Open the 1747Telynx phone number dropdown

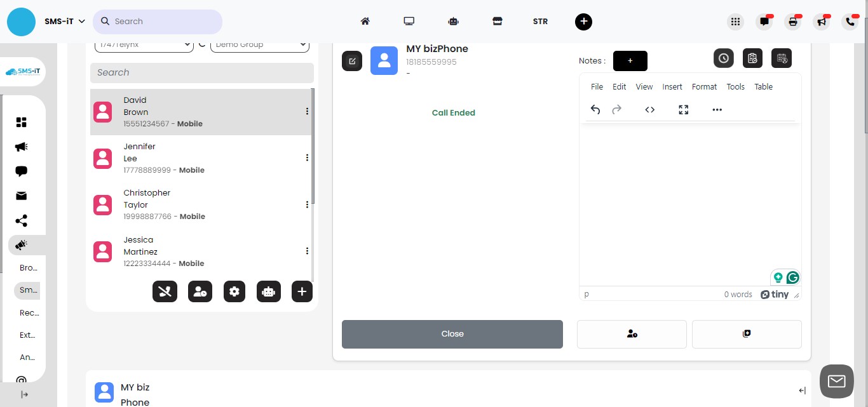coord(144,44)
